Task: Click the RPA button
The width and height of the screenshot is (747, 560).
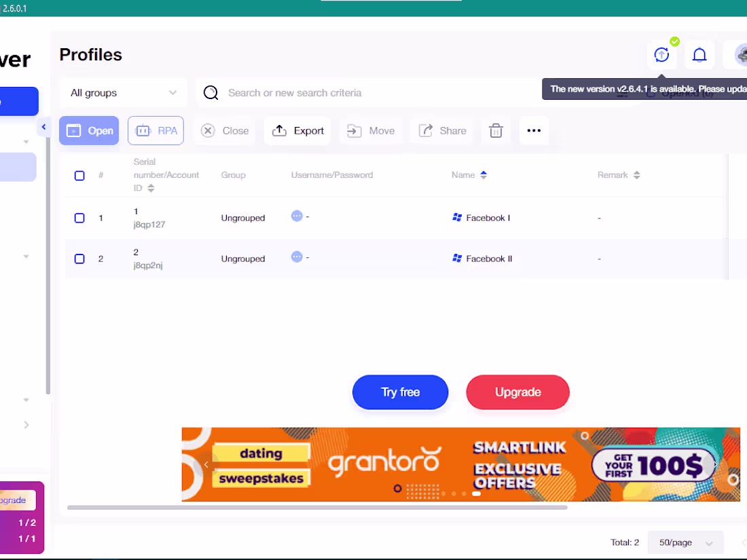Action: [156, 130]
